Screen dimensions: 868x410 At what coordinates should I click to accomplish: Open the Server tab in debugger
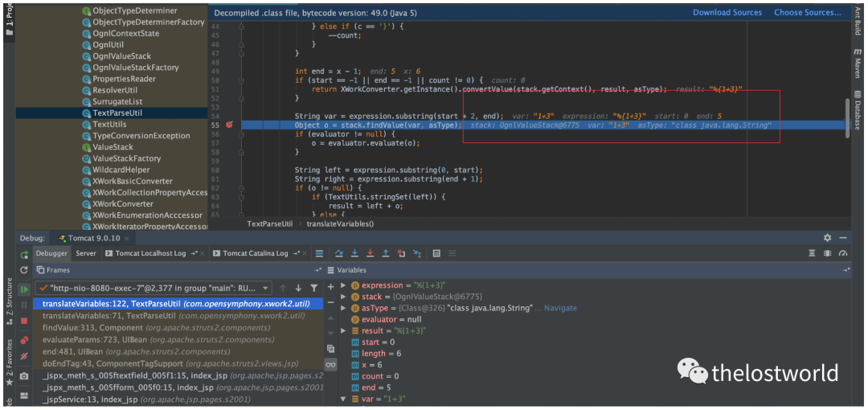point(86,253)
